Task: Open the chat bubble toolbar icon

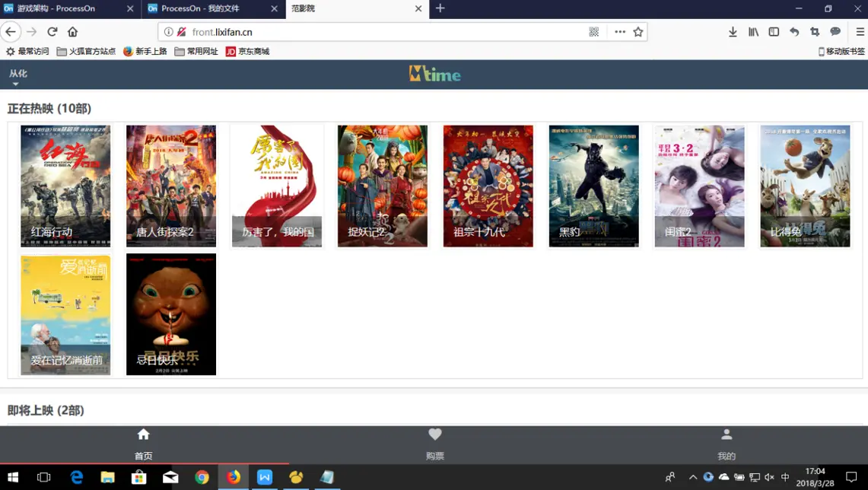Action: 835,31
